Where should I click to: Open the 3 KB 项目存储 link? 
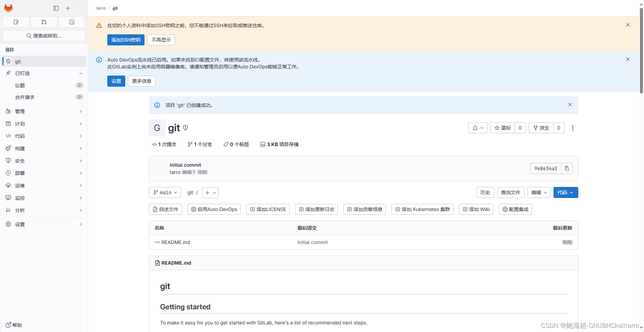(279, 144)
